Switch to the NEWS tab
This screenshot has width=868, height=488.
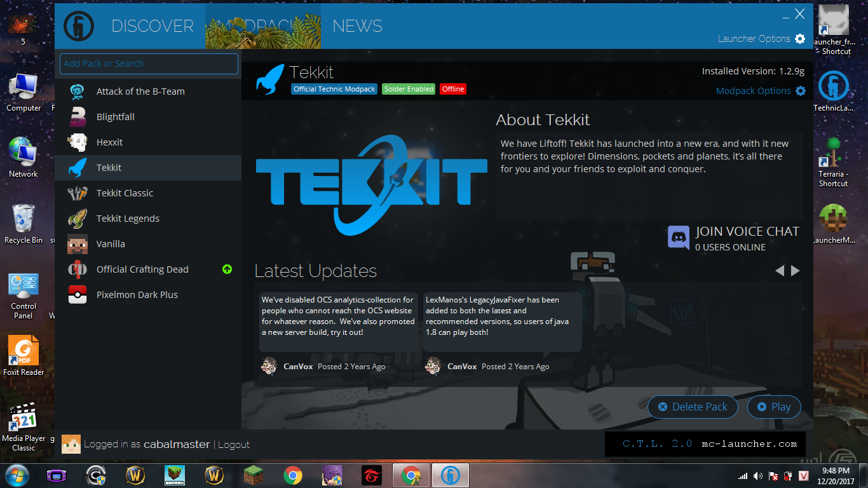point(357,26)
